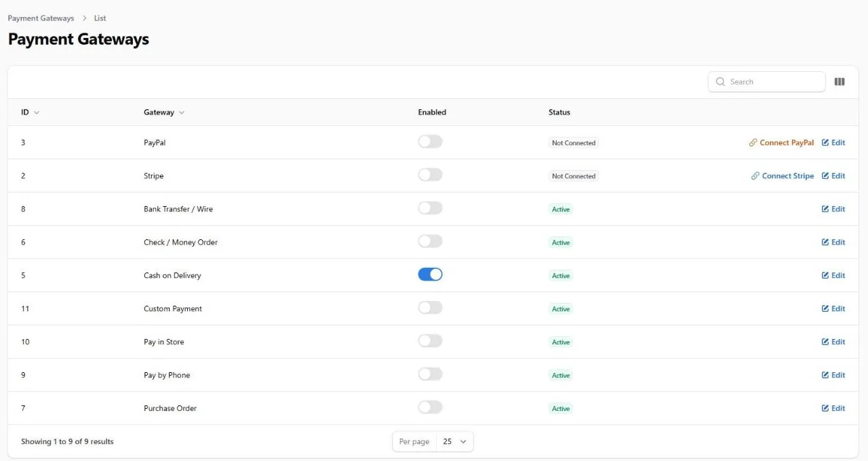The image size is (868, 461).
Task: Open the column toggle icon beside search
Action: (840, 82)
